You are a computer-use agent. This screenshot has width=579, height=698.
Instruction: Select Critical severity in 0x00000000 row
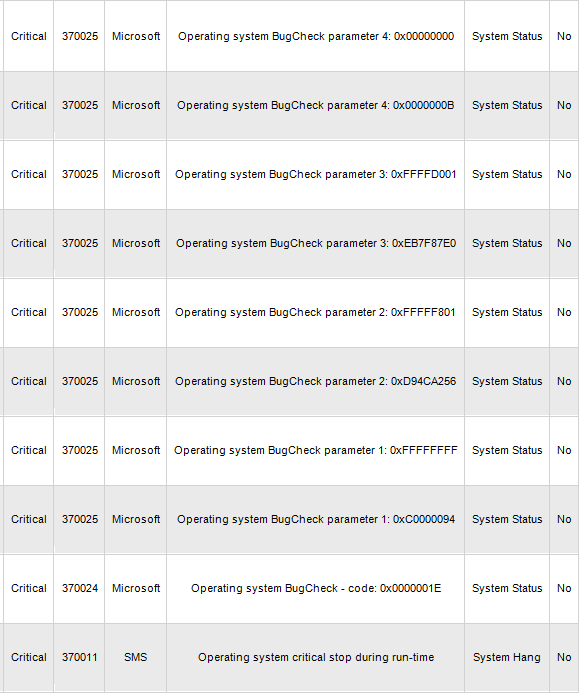point(29,37)
